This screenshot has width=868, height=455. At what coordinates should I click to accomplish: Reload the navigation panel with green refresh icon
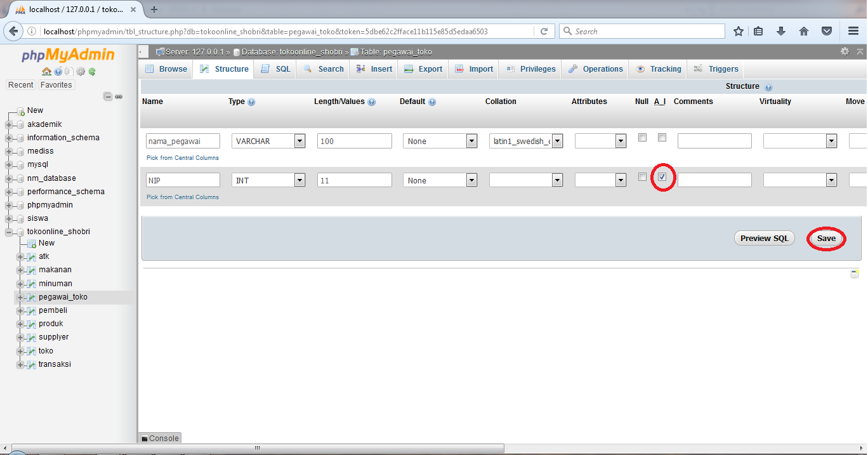coord(91,71)
